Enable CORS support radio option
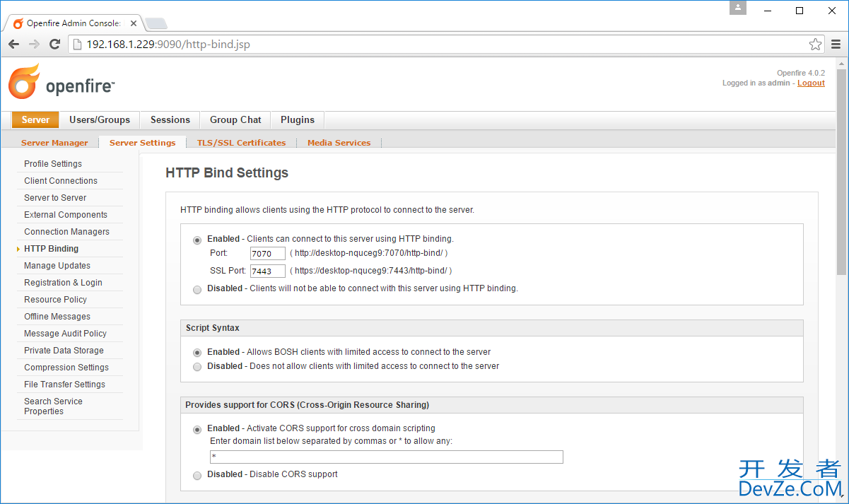Viewport: 849px width, 504px height. [197, 429]
